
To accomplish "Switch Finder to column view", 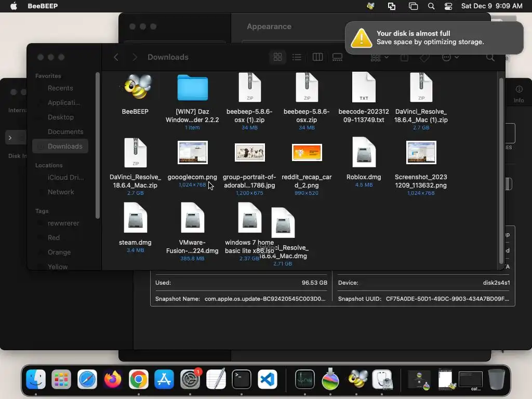I will click(317, 57).
